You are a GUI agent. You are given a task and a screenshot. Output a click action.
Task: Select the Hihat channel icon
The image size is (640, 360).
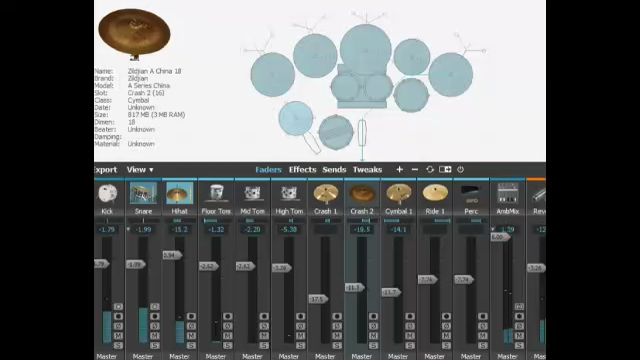[x=180, y=193]
